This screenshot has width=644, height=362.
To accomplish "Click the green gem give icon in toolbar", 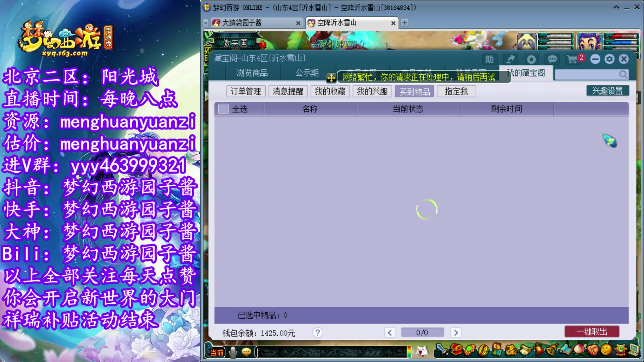I will click(x=470, y=350).
